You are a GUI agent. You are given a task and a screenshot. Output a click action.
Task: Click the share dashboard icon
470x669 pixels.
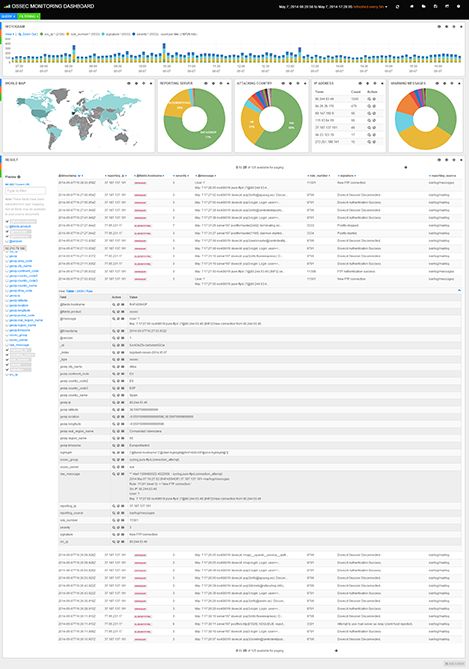[x=447, y=6]
